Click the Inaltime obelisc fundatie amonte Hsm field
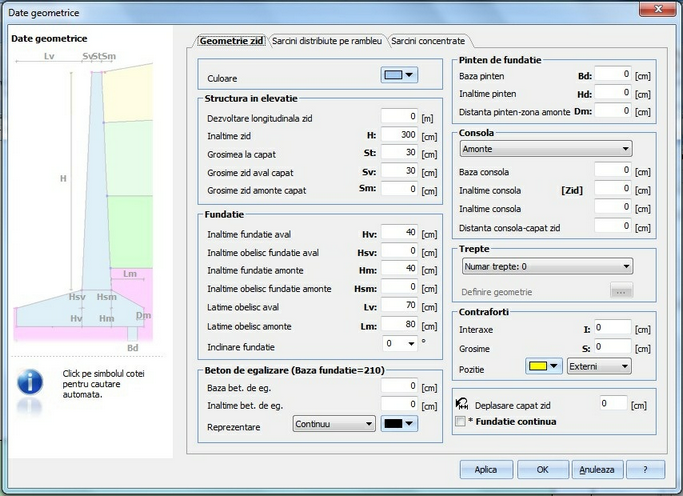Viewport: 683px width, 496px height. (x=399, y=287)
